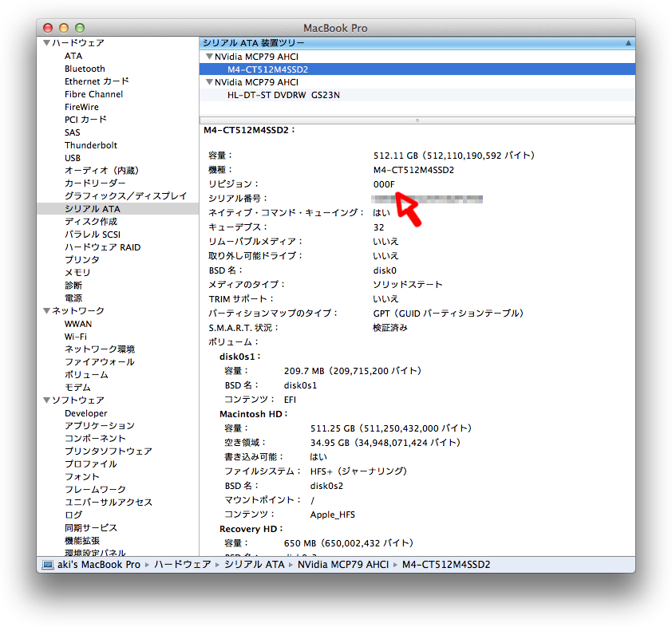
Task: Open グラフィックス／ディスプレイ in the sidebar
Action: click(126, 196)
